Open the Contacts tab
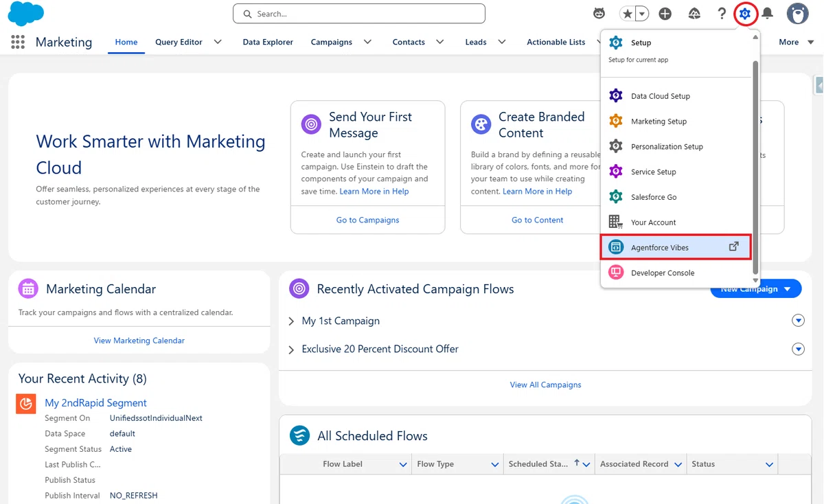 point(409,42)
